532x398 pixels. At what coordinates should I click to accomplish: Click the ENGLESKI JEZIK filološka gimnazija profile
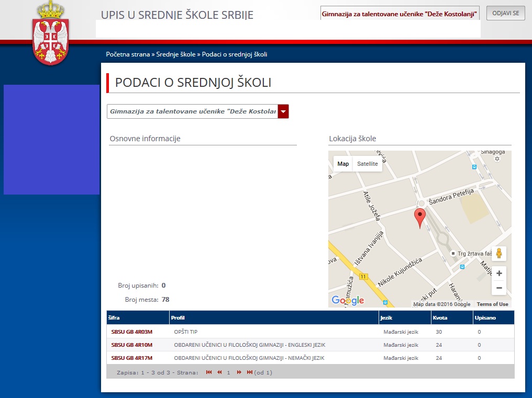pyautogui.click(x=250, y=345)
